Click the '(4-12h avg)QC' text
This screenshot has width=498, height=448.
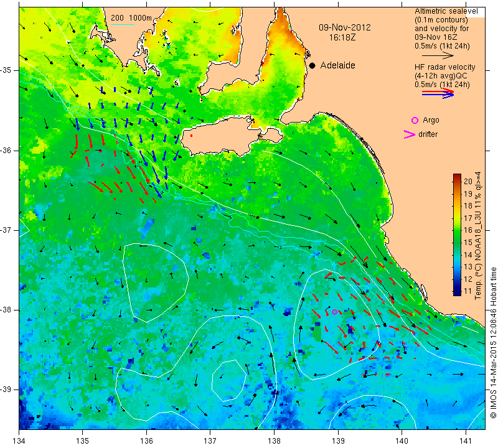click(x=439, y=76)
